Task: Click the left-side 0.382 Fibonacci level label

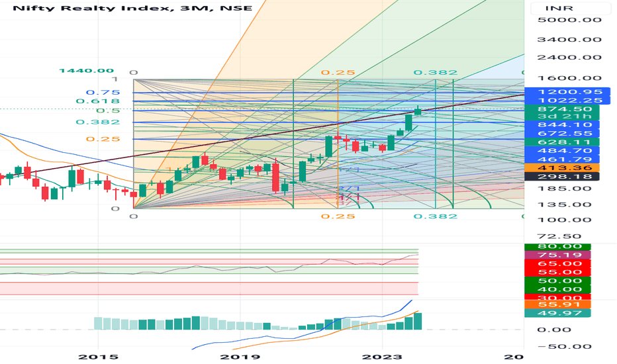Action: (97, 122)
